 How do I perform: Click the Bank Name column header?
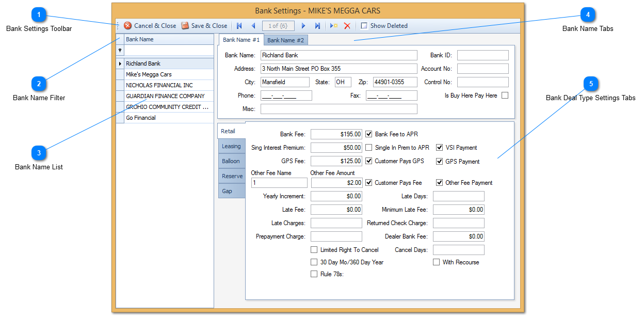(169, 39)
